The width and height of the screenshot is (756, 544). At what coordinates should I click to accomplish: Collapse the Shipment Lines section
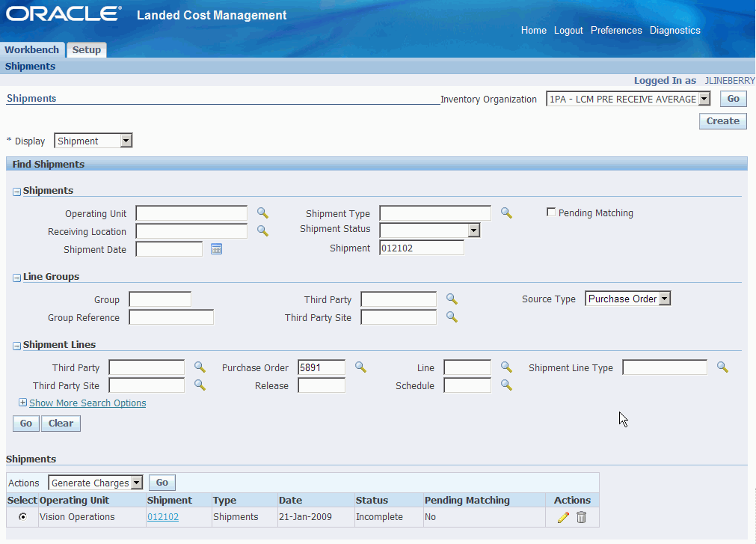pyautogui.click(x=17, y=346)
